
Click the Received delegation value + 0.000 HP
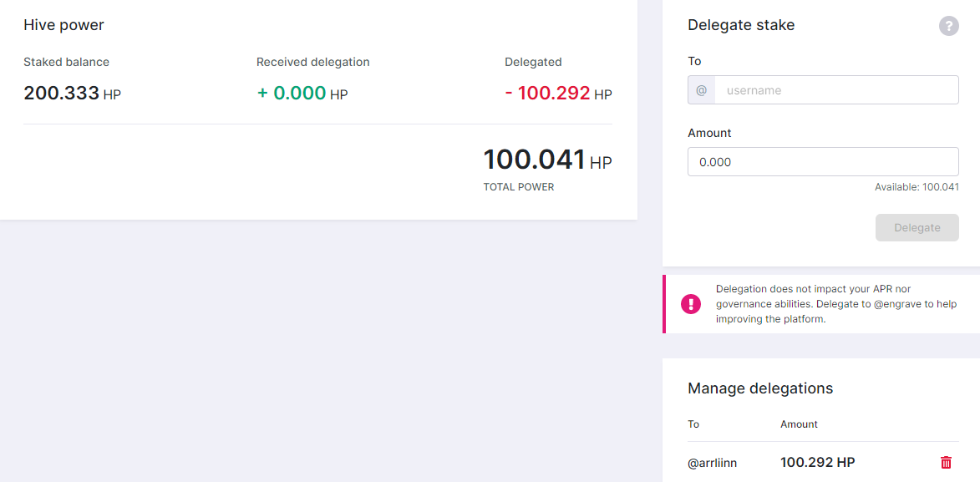(x=302, y=94)
